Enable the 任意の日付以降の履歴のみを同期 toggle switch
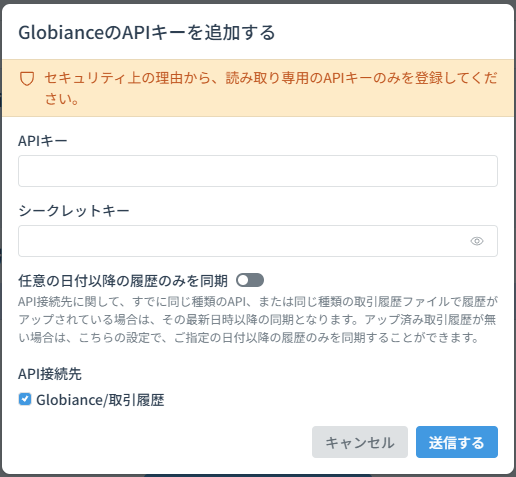The width and height of the screenshot is (516, 477). click(x=250, y=280)
